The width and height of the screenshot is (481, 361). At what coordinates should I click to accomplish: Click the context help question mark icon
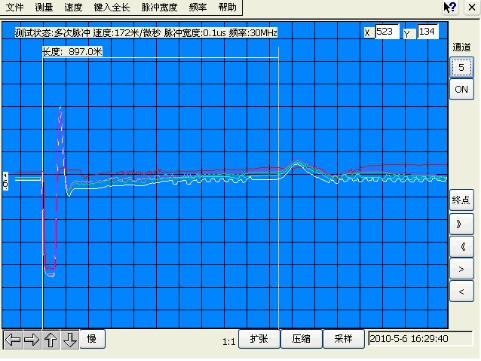point(450,7)
